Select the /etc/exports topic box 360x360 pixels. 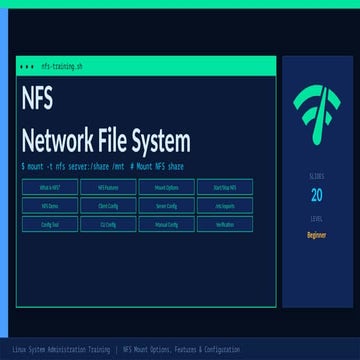coord(225,206)
